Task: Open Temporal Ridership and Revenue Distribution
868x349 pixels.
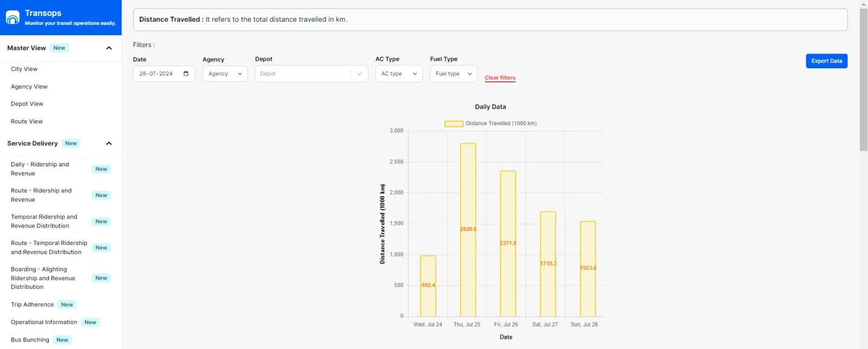Action: click(x=44, y=221)
